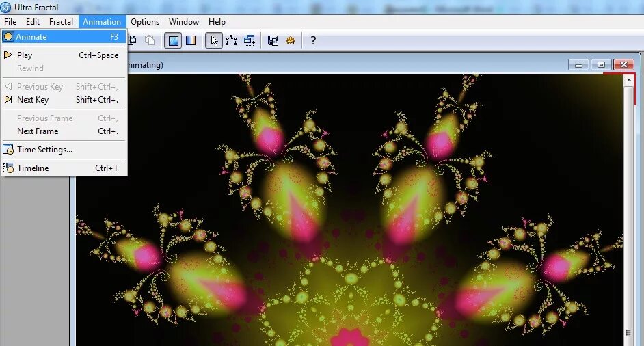Open the Window menu

(184, 22)
